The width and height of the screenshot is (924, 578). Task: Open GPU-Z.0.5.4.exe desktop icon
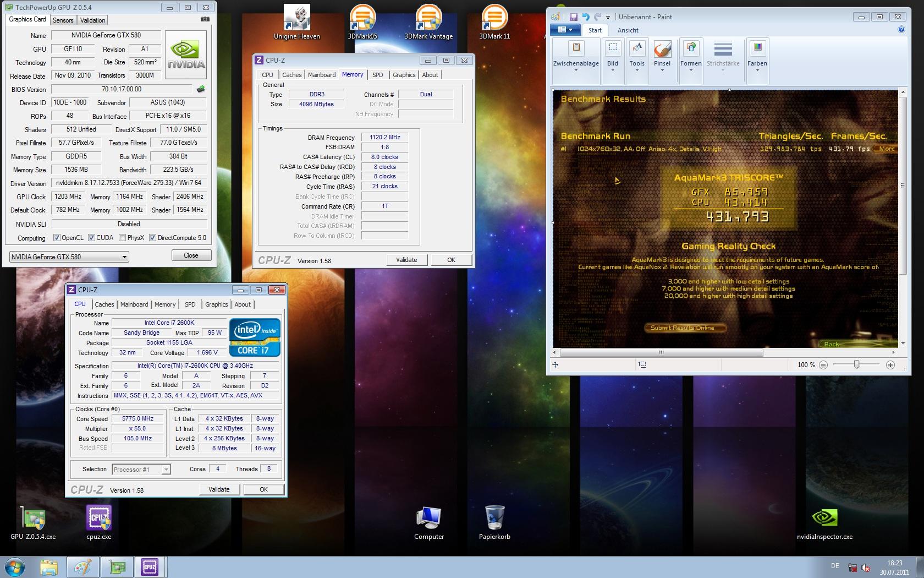[33, 522]
